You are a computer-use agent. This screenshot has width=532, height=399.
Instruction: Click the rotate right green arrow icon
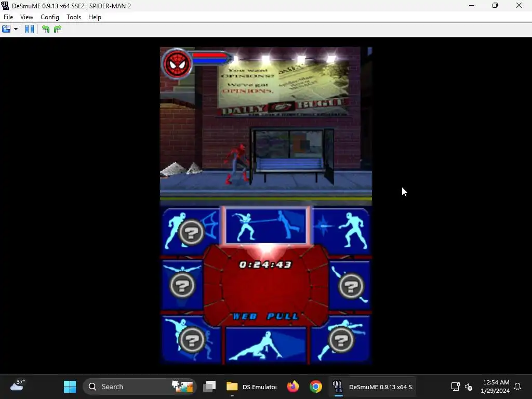[x=57, y=29]
